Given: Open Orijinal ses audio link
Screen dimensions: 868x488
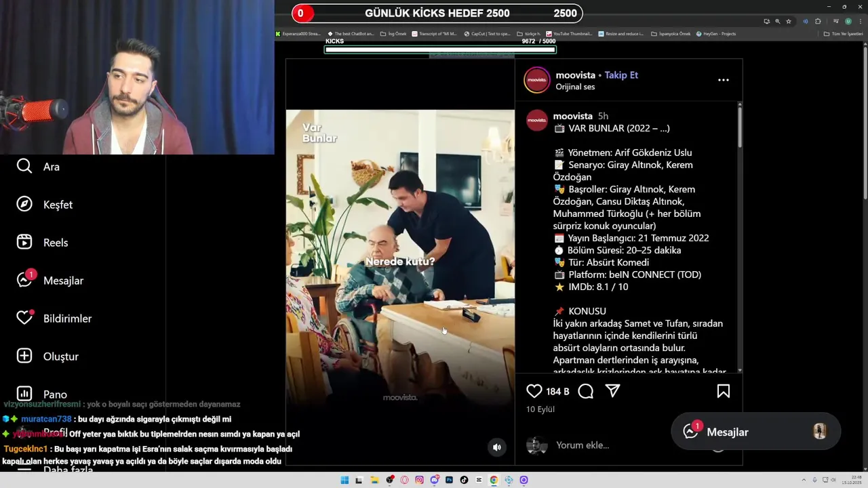Looking at the screenshot, I should 575,87.
